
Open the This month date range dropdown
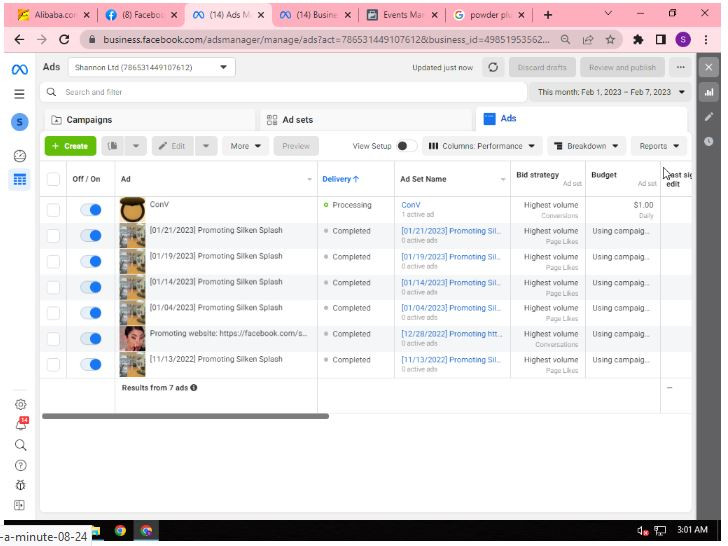pos(611,92)
